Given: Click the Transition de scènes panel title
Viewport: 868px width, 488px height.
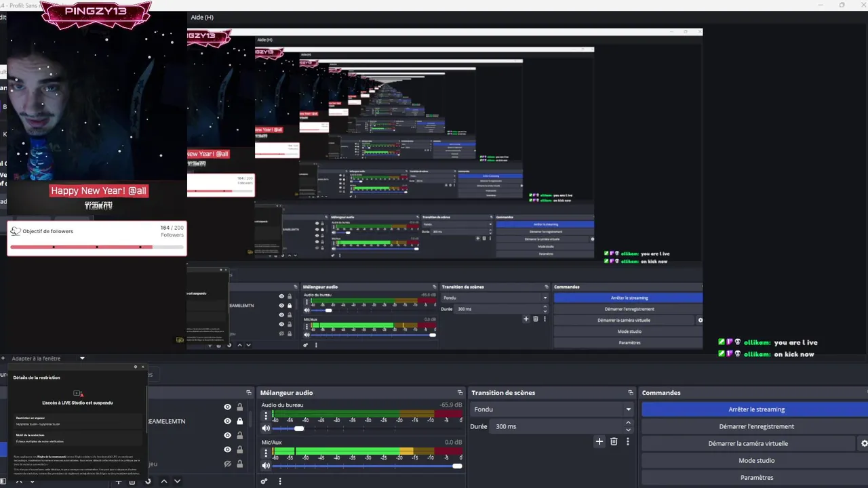Looking at the screenshot, I should (x=503, y=392).
